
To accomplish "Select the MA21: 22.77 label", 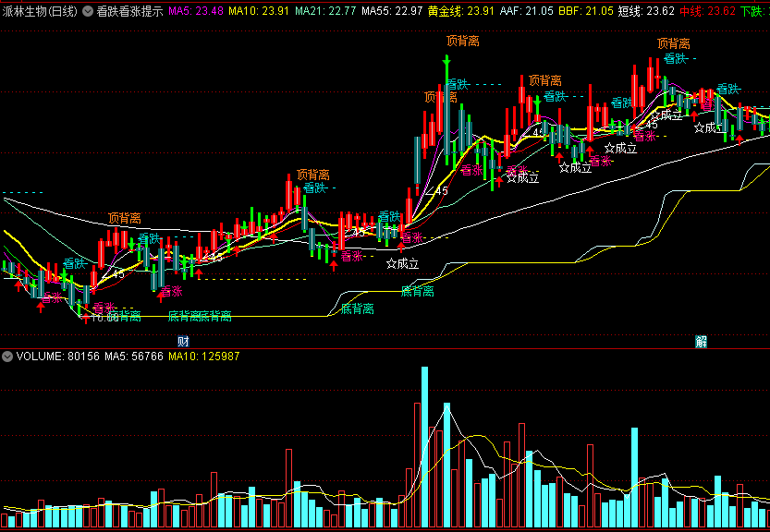I will coord(325,11).
